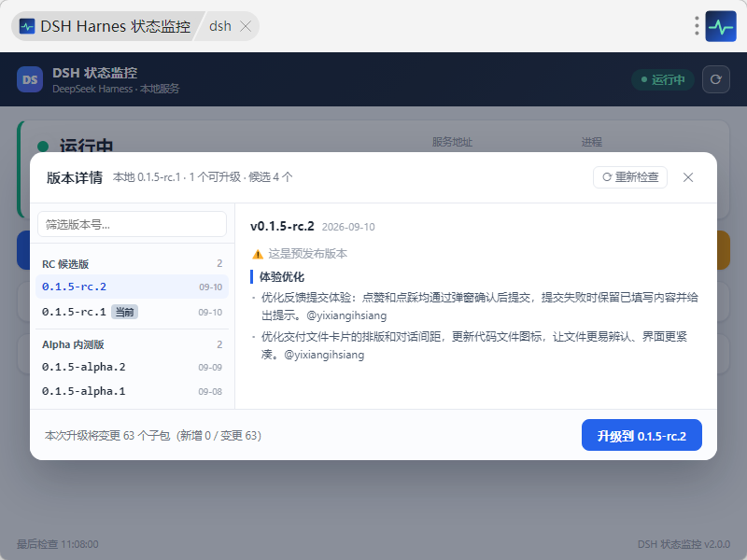Click the 版本详情 dialog title
Viewport: 747px width, 560px height.
[x=75, y=177]
